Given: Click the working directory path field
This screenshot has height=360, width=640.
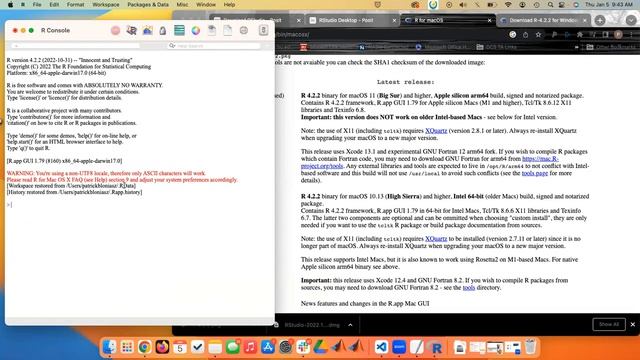Looking at the screenshot, I should pyautogui.click(x=76, y=46).
